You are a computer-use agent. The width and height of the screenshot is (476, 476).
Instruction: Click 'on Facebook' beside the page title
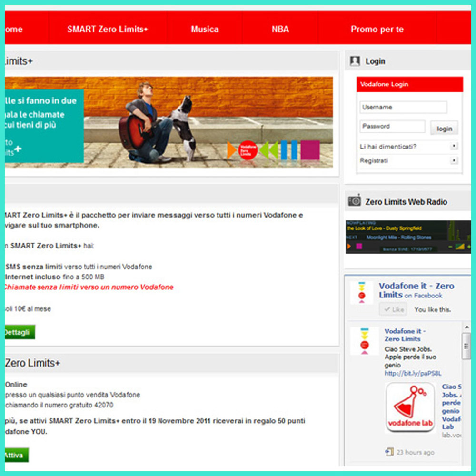pyautogui.click(x=423, y=296)
